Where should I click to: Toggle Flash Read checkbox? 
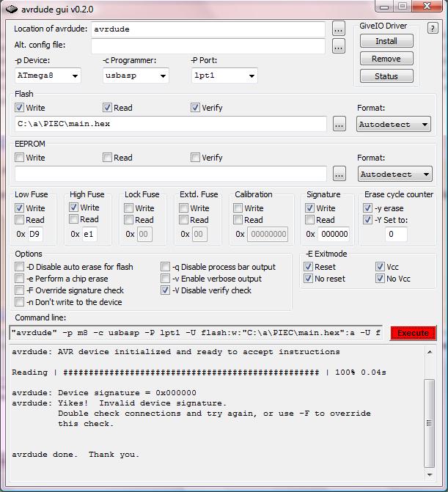(107, 108)
